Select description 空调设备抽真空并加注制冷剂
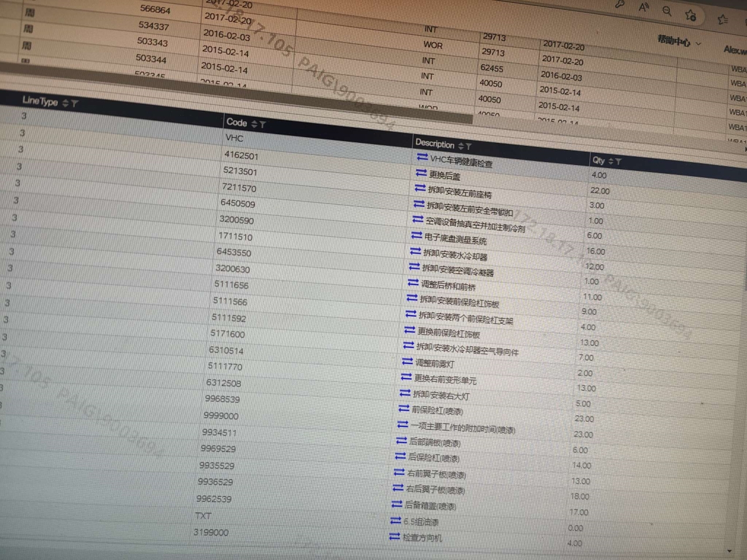The width and height of the screenshot is (747, 560). pos(475,225)
